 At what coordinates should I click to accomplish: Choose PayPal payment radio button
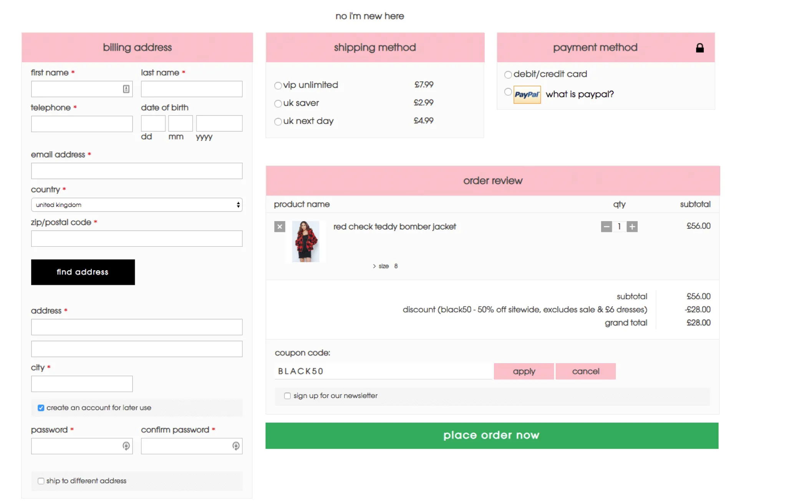508,92
